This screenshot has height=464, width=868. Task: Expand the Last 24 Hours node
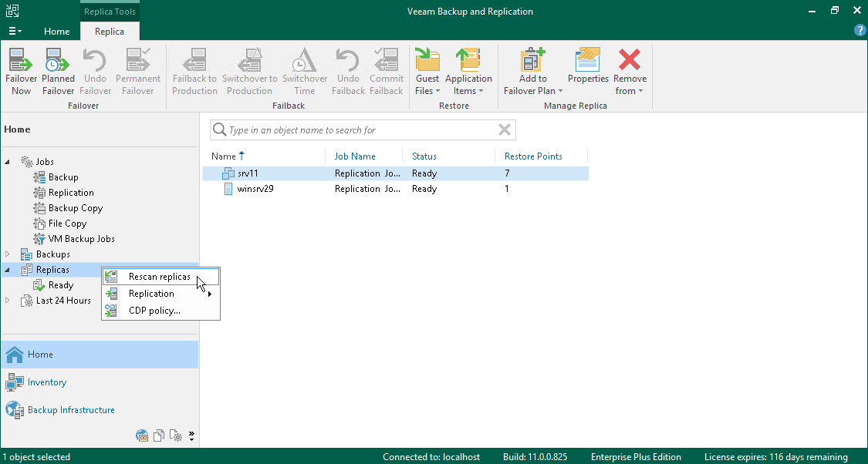click(x=7, y=301)
